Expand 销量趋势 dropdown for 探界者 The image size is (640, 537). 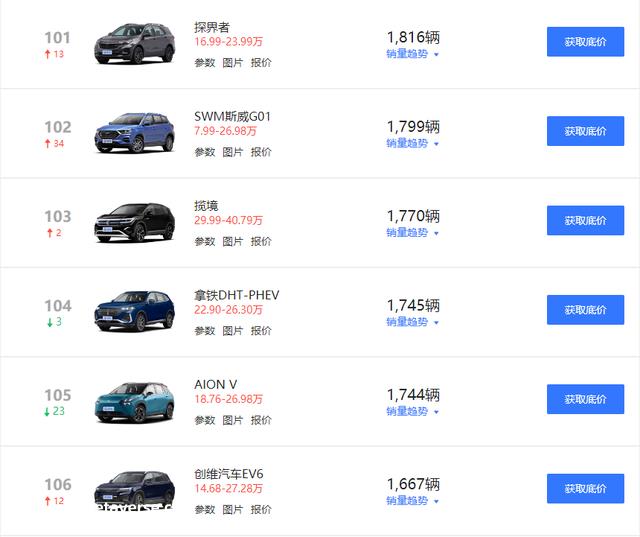point(412,54)
